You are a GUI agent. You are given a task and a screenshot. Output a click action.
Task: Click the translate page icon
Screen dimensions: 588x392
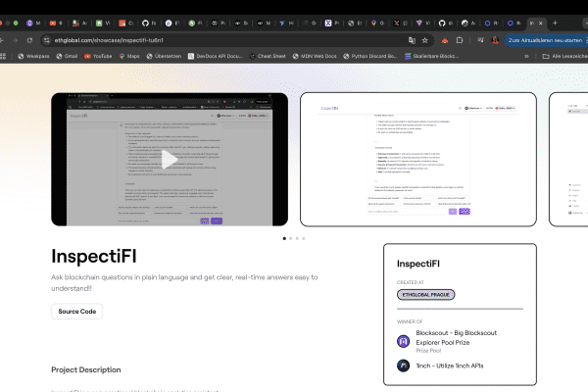click(412, 40)
